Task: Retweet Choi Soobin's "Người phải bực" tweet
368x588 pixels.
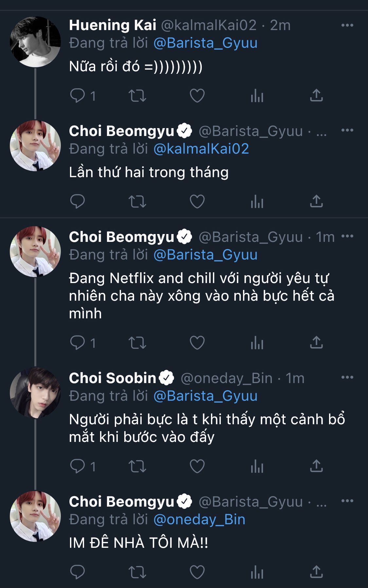Action: (x=137, y=466)
